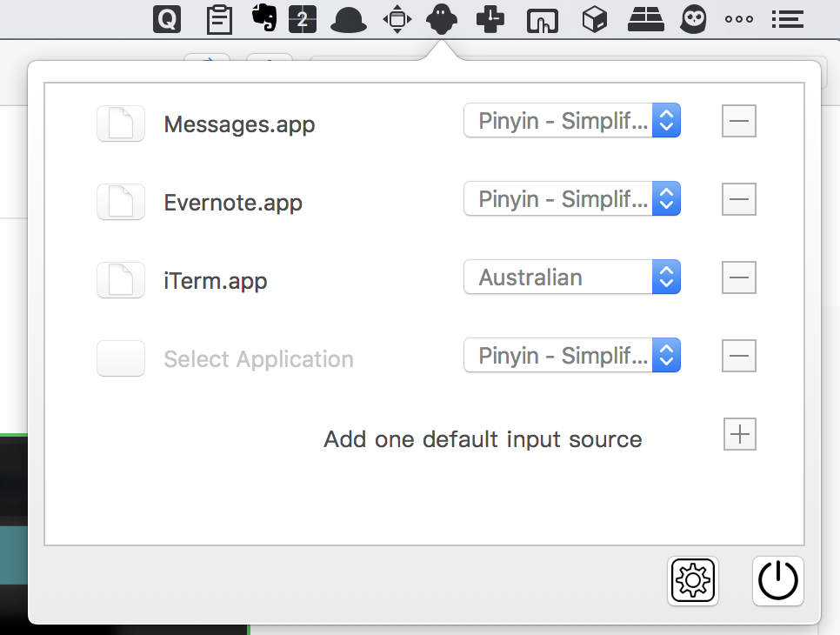Click the power quit button

click(777, 580)
